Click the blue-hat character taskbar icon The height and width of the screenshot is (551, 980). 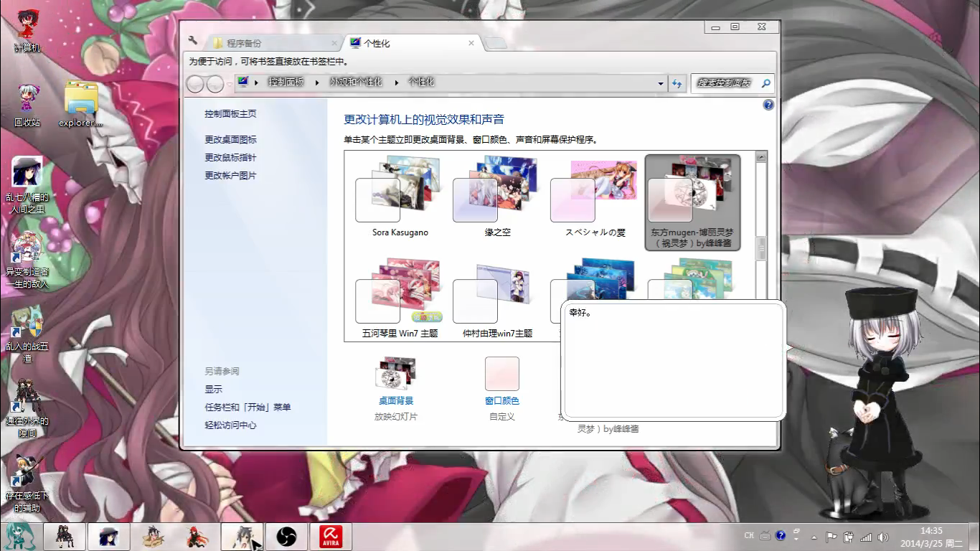pos(109,537)
